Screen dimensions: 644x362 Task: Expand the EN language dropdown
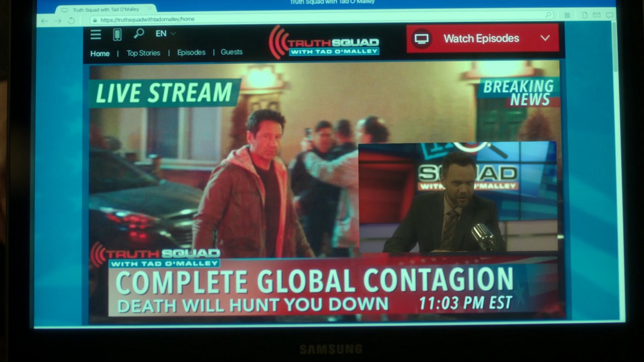pos(166,34)
